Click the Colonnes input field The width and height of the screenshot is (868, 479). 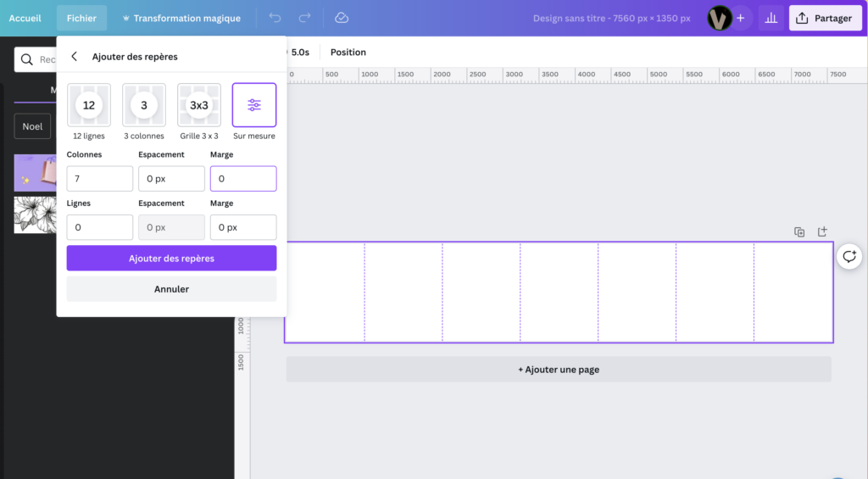pos(99,179)
